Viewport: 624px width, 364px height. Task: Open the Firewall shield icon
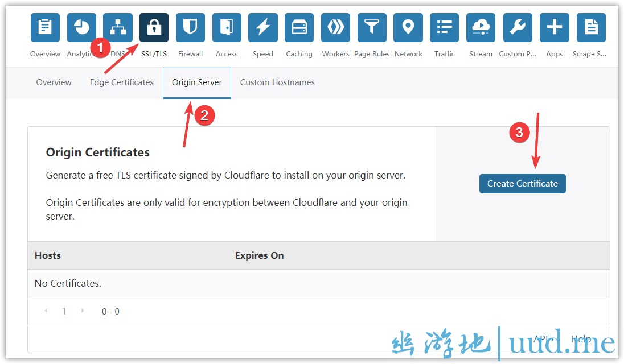click(x=190, y=28)
